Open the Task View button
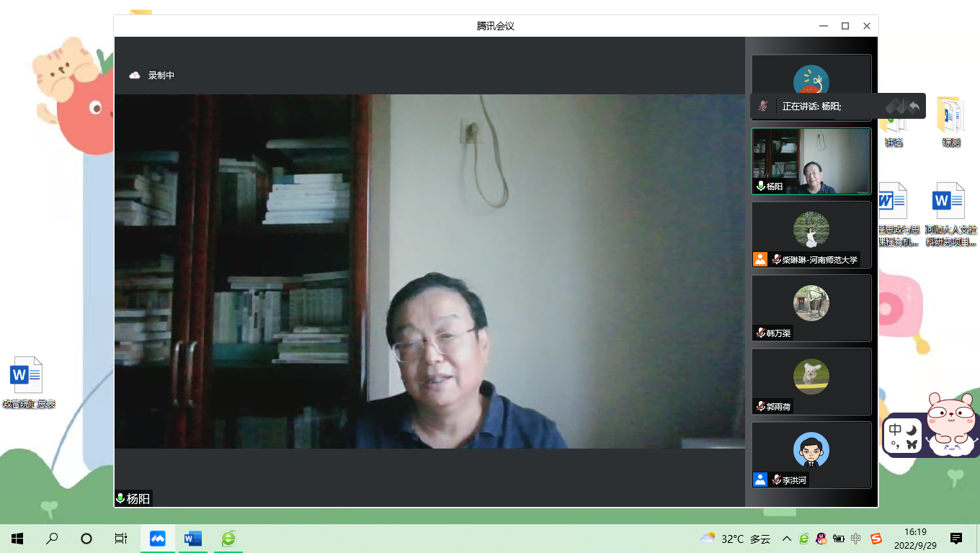Viewport: 980px width, 553px height. (121, 539)
